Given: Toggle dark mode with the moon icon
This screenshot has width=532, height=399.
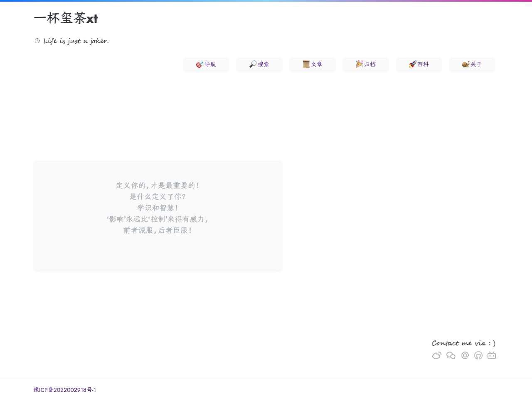Looking at the screenshot, I should (37, 41).
